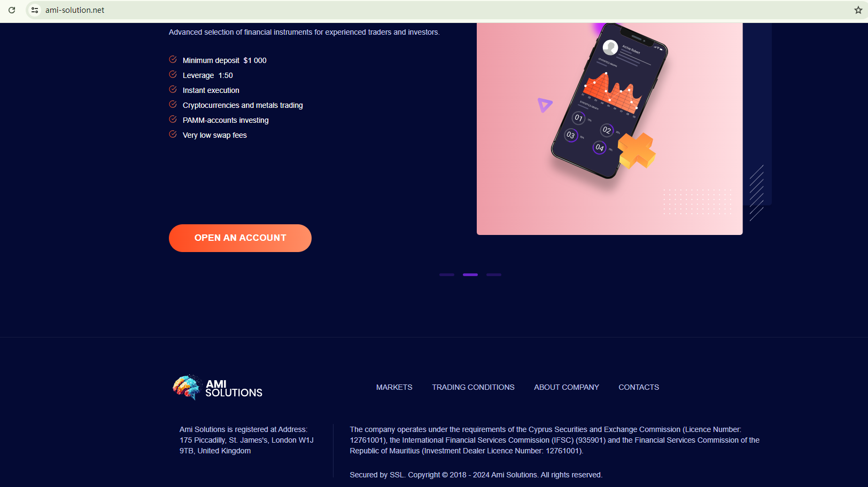The height and width of the screenshot is (487, 868).
Task: Click the check icon beside Leverage 1:50
Action: point(173,74)
